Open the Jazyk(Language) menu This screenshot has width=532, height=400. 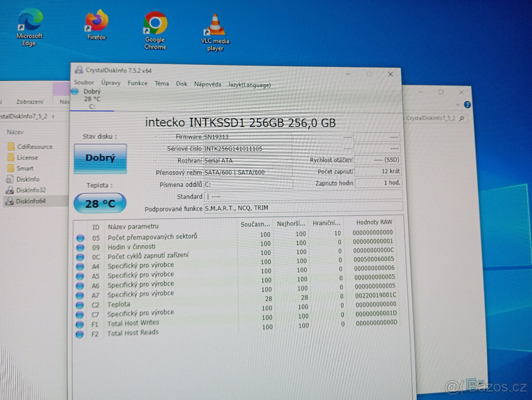(x=249, y=85)
